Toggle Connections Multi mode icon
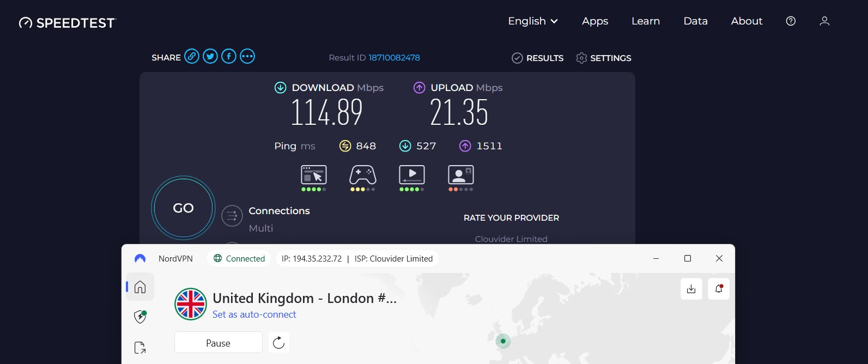Viewport: 868px width, 364px height. coord(232,216)
